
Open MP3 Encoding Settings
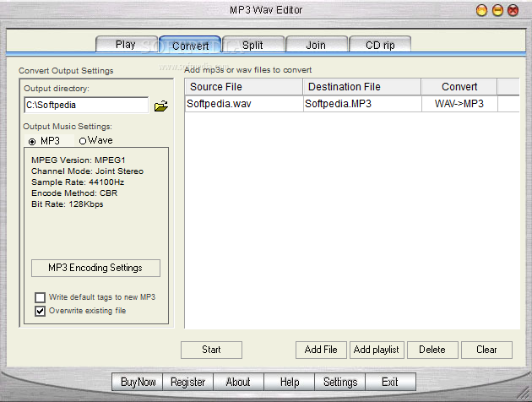click(x=95, y=268)
